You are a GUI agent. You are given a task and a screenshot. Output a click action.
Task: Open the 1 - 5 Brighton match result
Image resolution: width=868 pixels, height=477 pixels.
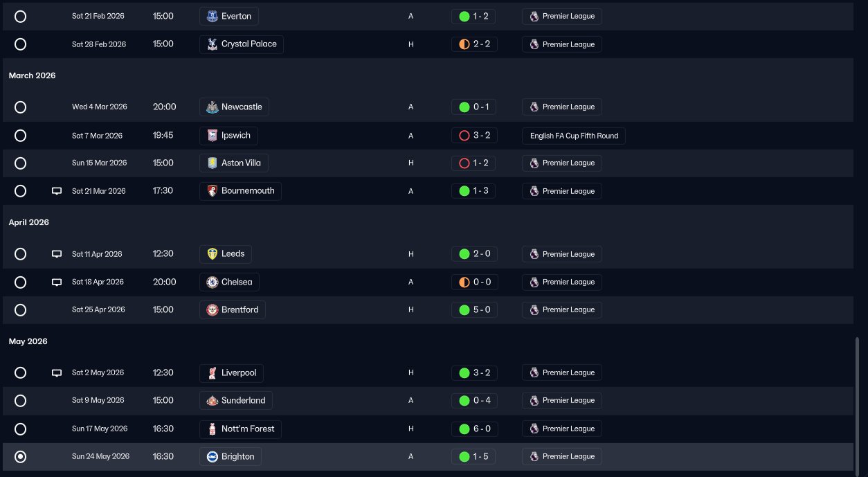473,456
